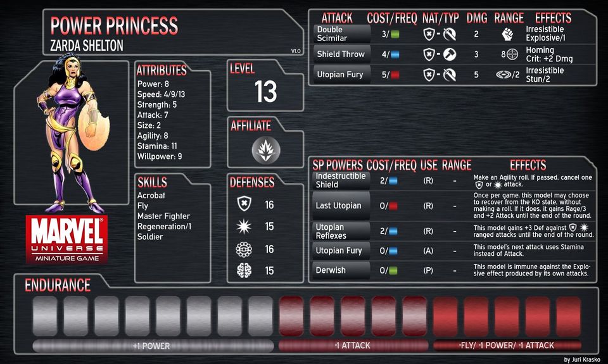Click the starburst icon in Indestructible Shield effect text
This screenshot has height=364, width=608.
coord(498,185)
